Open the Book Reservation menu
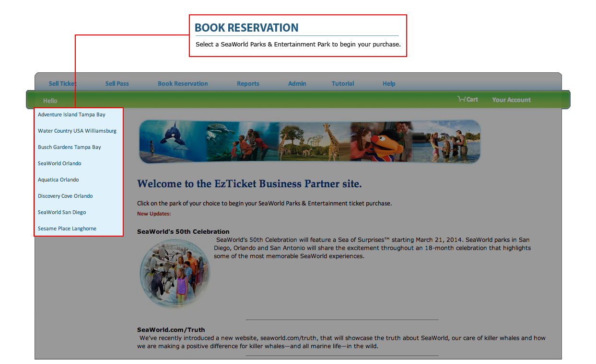The image size is (596, 364). point(183,83)
